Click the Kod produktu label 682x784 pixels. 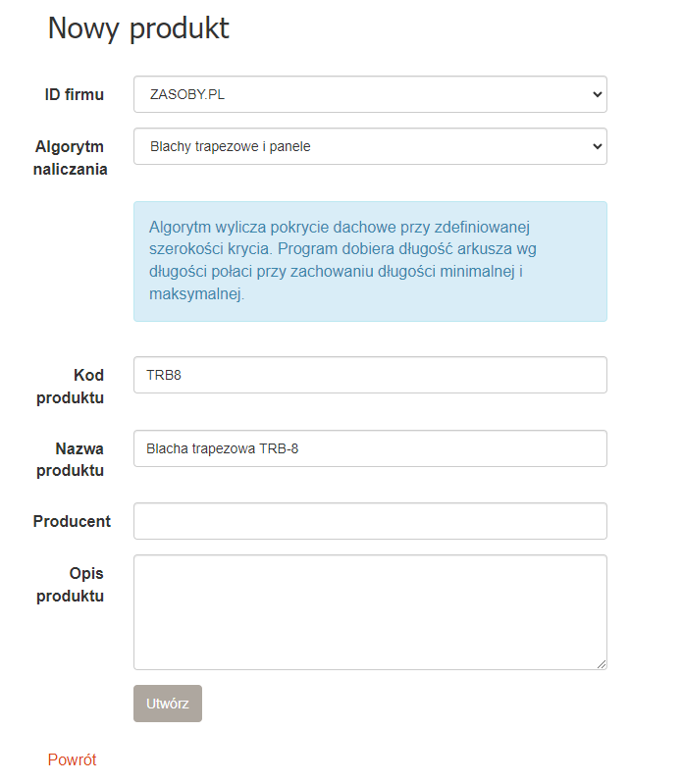point(71,387)
